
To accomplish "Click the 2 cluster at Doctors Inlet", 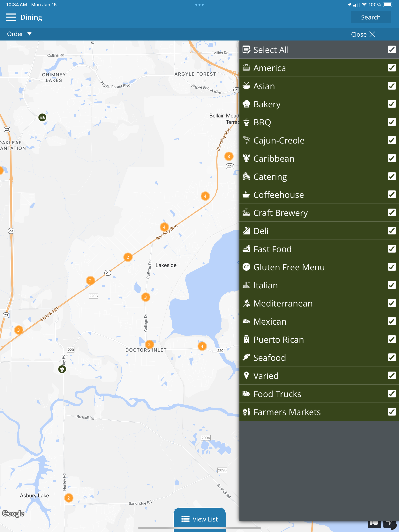I will (149, 344).
